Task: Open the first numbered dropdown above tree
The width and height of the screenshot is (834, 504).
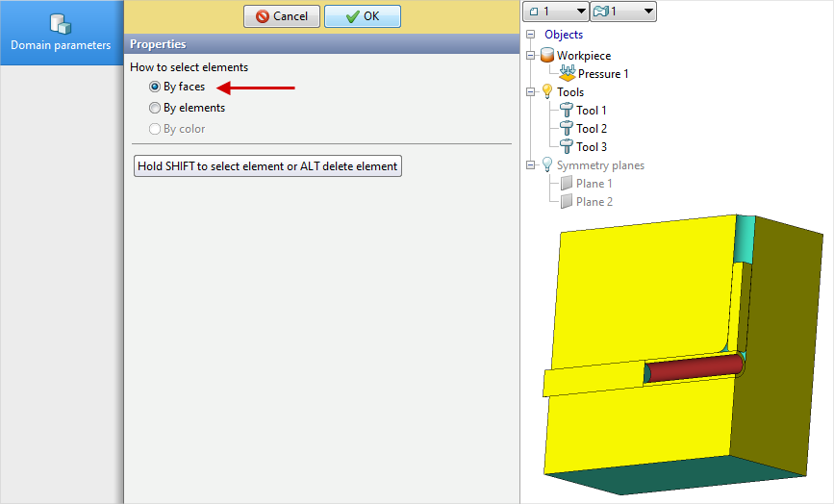Action: pos(555,12)
